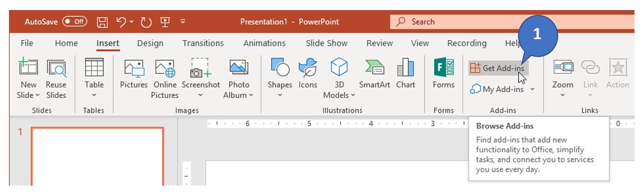Open the Forms button
This screenshot has height=193, width=644.
(x=444, y=74)
